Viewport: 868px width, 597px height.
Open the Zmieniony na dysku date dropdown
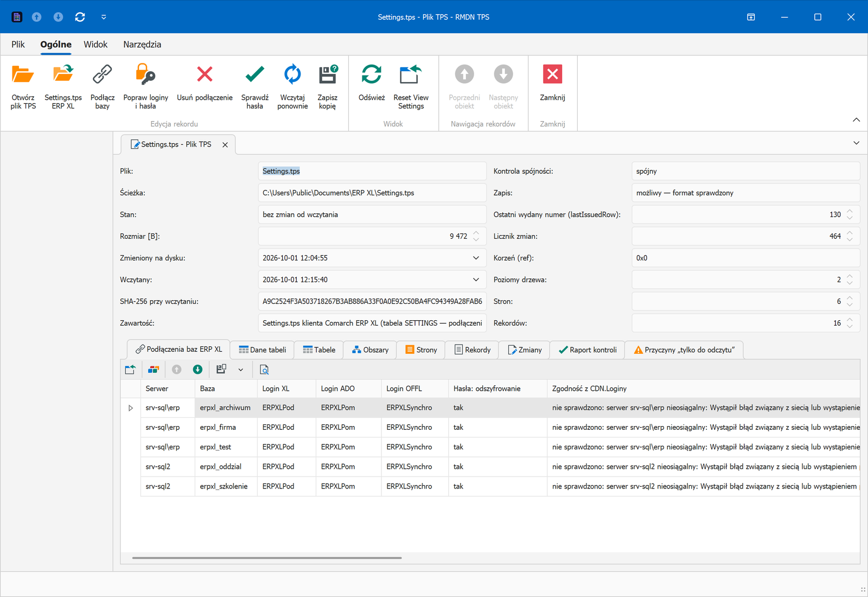point(476,258)
